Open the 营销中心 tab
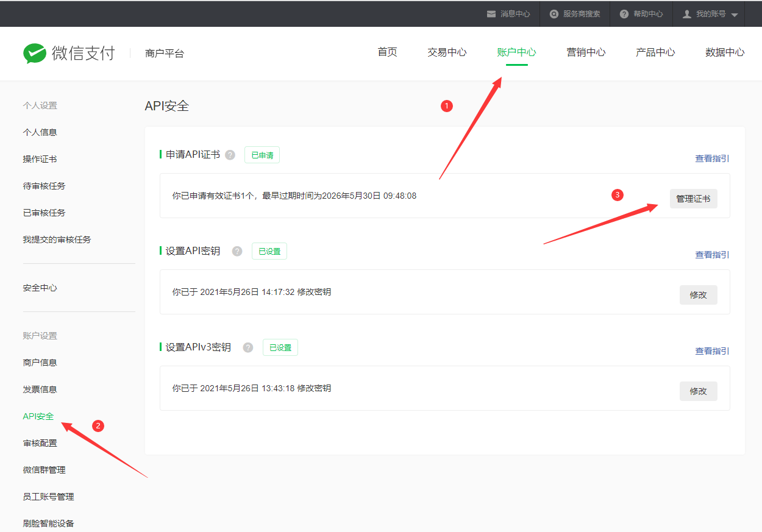 tap(586, 52)
